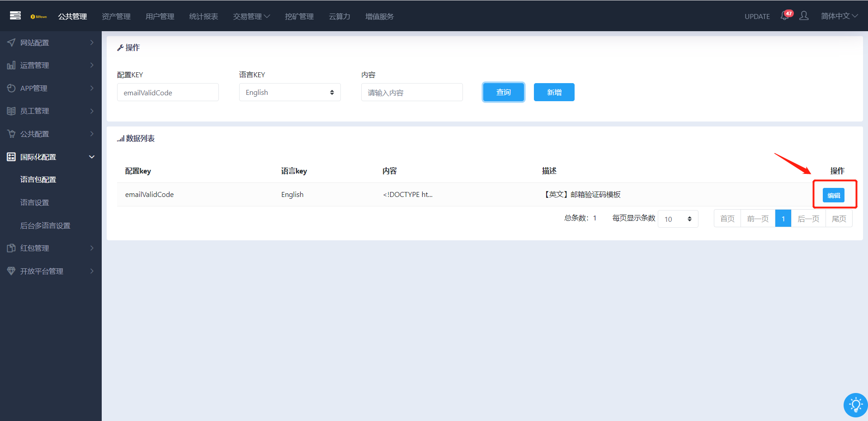Click the APP管理 sidebar icon
The image size is (868, 421).
pos(11,88)
